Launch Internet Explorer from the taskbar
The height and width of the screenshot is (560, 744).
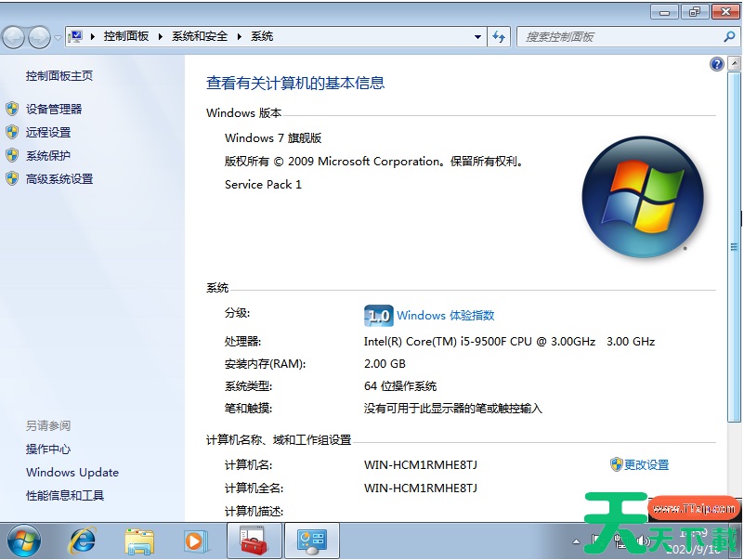[84, 540]
